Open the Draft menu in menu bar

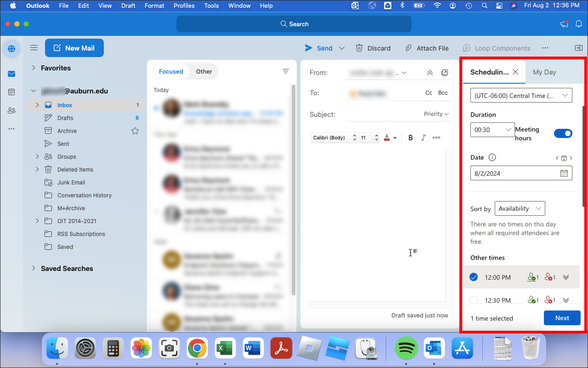(128, 6)
